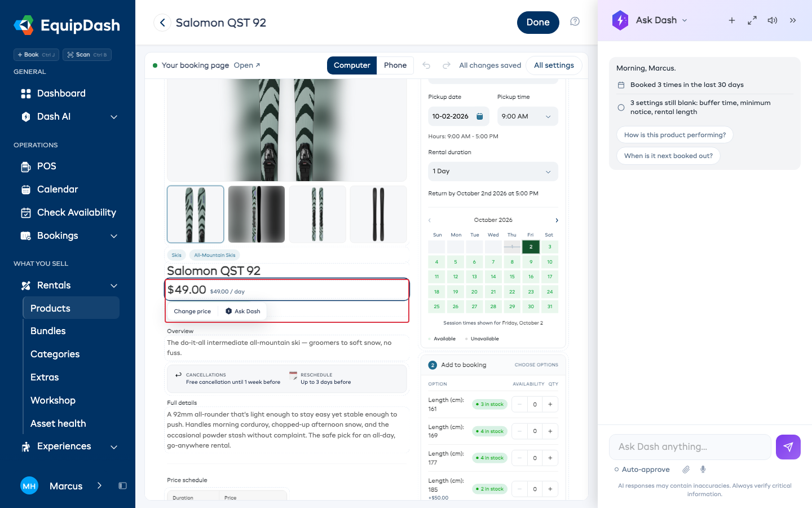The width and height of the screenshot is (812, 508).
Task: Go back using the arrow beside Salomon QST 92
Action: click(162, 23)
